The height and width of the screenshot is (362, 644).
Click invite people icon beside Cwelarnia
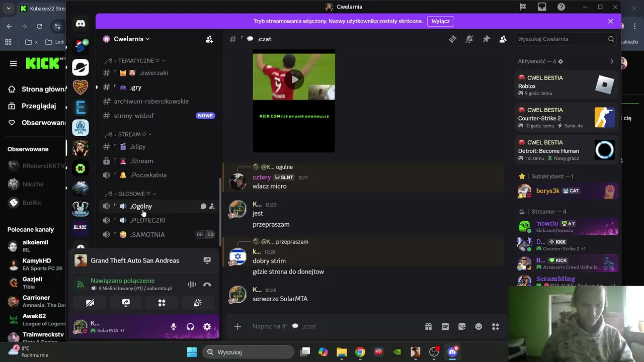pyautogui.click(x=209, y=39)
